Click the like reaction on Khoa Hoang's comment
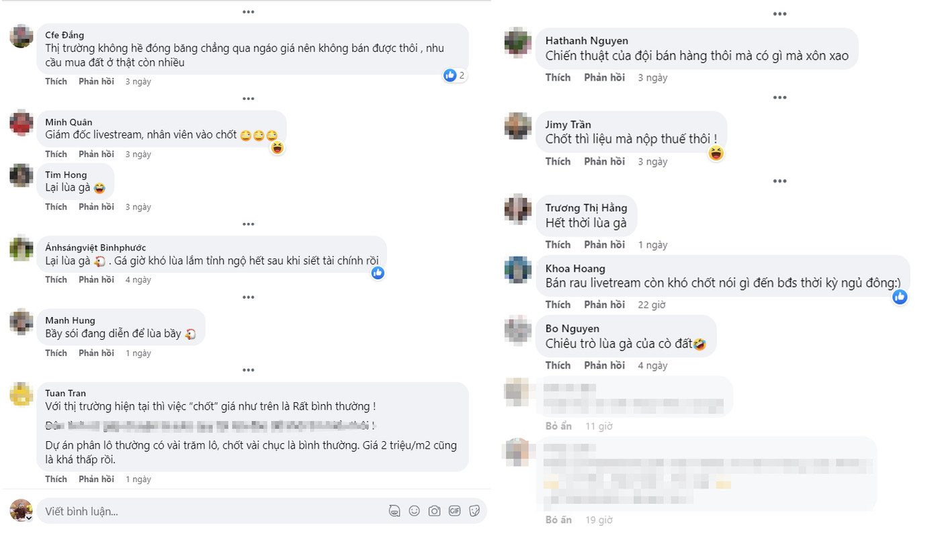The image size is (934, 560). tap(900, 296)
